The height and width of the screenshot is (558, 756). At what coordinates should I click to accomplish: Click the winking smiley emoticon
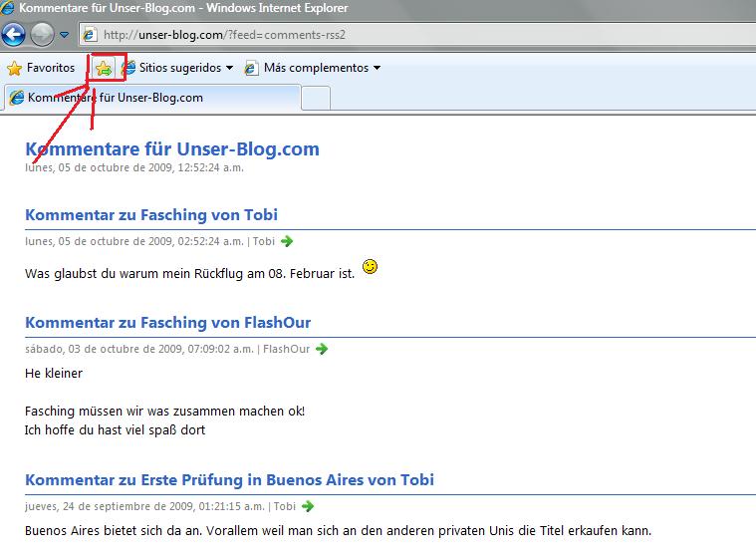[x=370, y=267]
